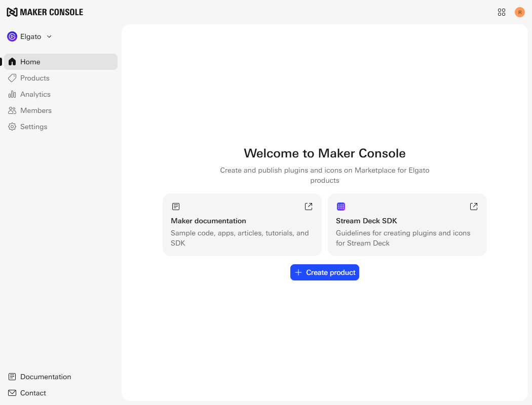The width and height of the screenshot is (532, 405).
Task: Expand the Elgato organization dropdown chevron
Action: coord(49,36)
